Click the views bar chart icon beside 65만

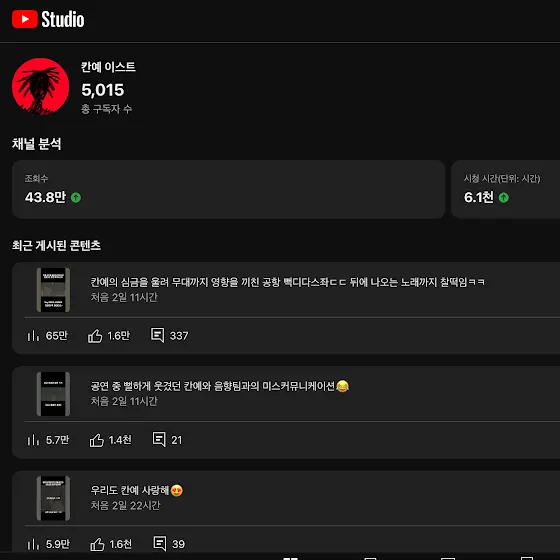(33, 336)
